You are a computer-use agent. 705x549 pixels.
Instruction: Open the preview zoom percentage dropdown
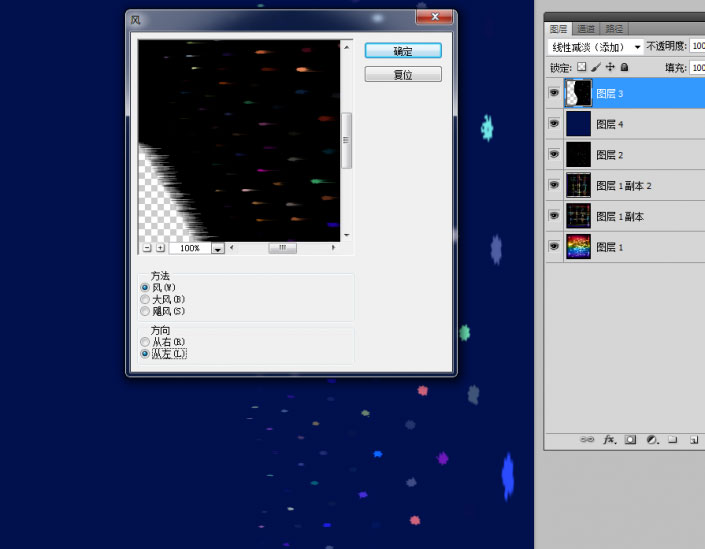click(218, 249)
